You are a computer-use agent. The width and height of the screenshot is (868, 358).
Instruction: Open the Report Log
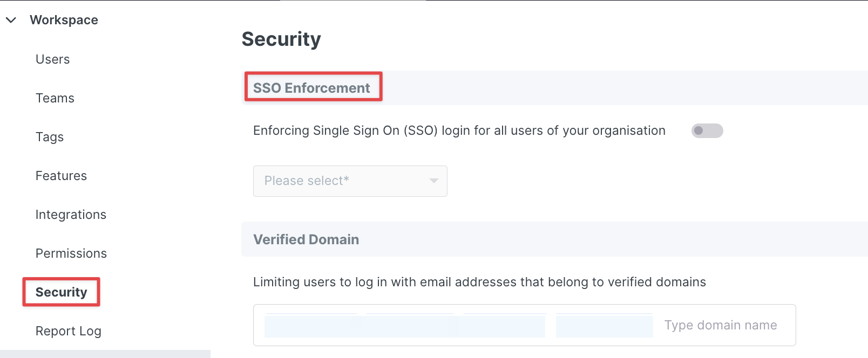(68, 331)
